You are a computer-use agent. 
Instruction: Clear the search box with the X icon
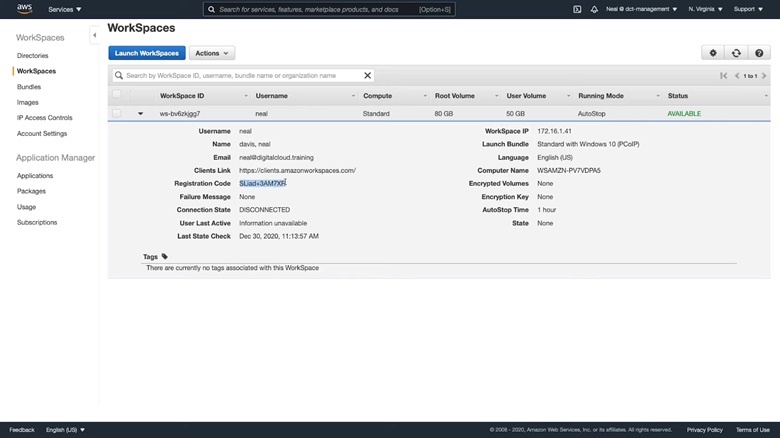[x=368, y=76]
